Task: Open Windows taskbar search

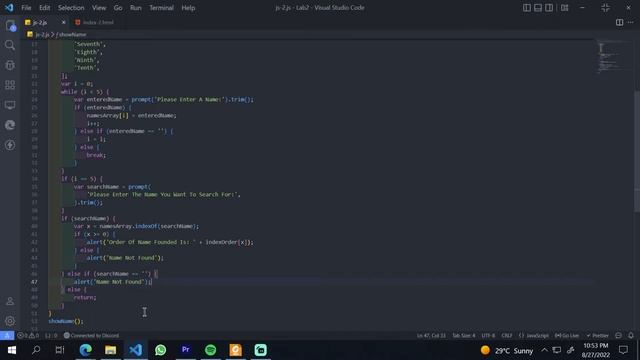Action: pos(36,350)
